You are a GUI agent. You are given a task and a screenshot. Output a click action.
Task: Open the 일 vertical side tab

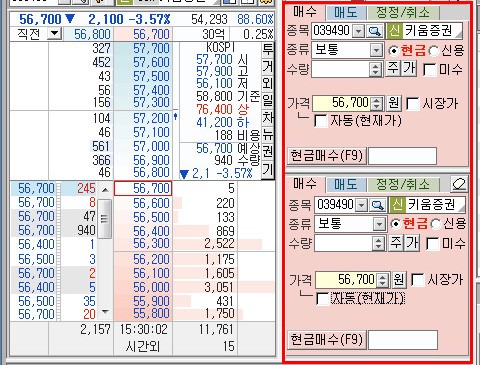pos(268,101)
